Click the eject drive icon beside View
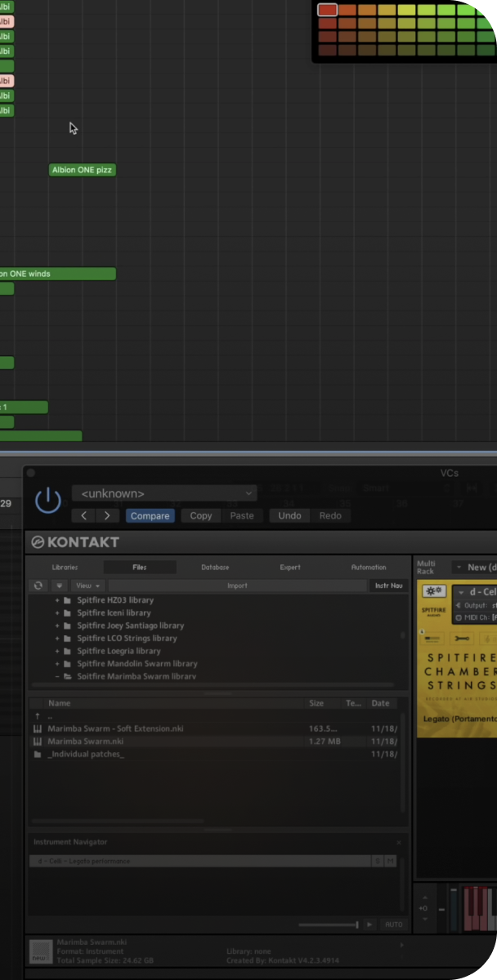The width and height of the screenshot is (497, 980). (60, 586)
